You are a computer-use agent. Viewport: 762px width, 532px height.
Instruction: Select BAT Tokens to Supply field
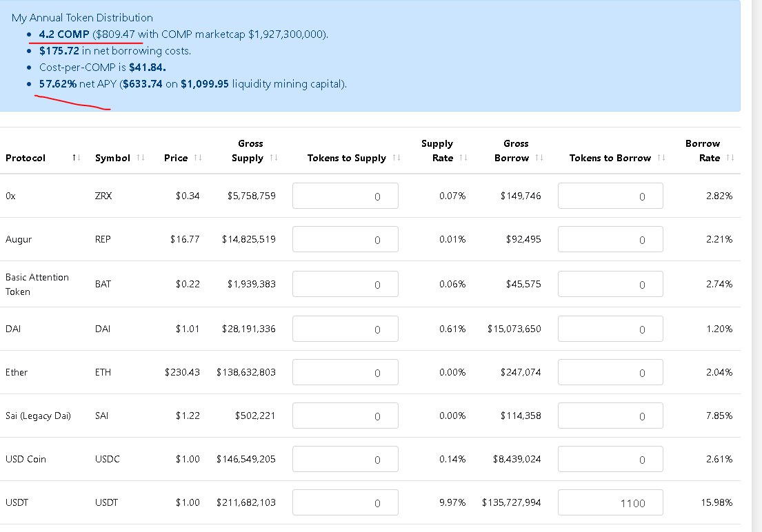tap(345, 284)
